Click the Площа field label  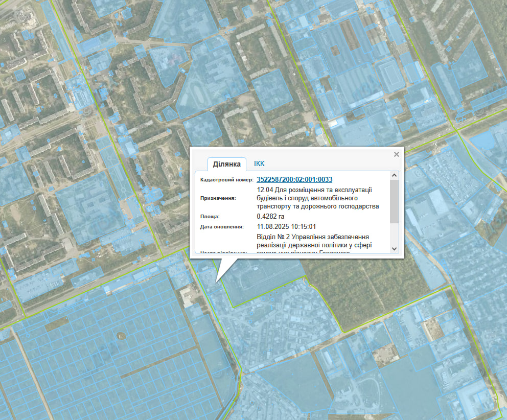pos(210,217)
